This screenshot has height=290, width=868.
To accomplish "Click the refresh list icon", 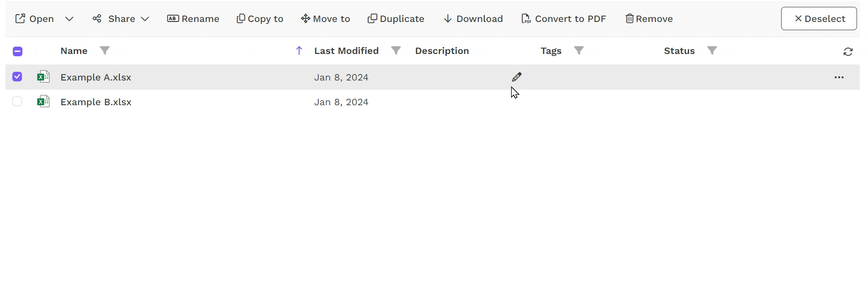I will (848, 52).
